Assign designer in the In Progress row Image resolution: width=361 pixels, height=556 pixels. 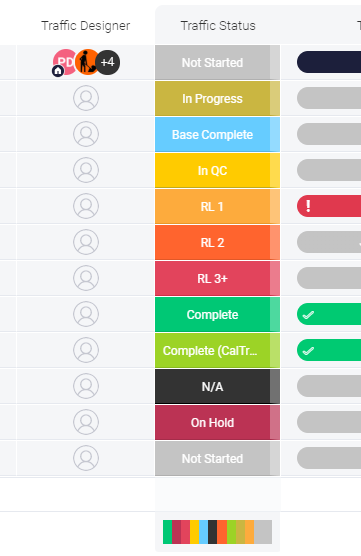86,98
